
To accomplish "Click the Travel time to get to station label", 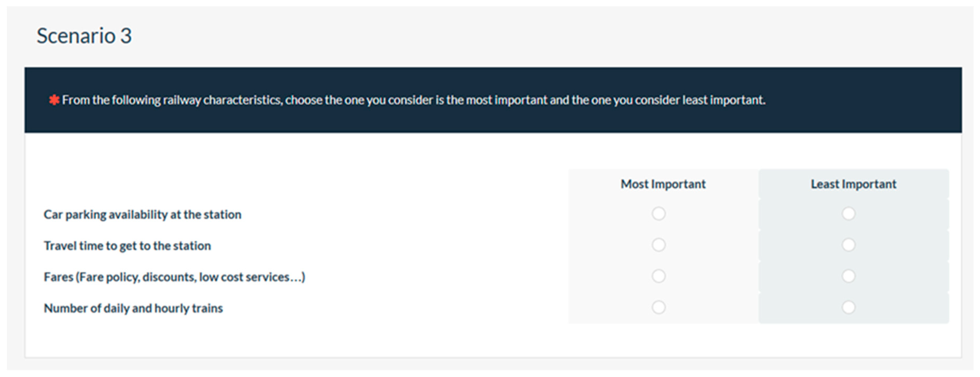I will point(127,246).
